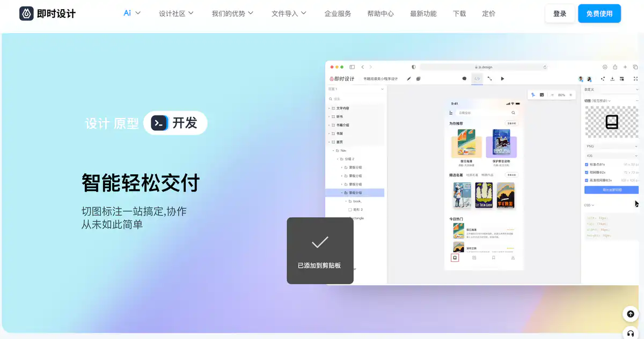Click the duplicate icon next to the pencil

click(418, 79)
